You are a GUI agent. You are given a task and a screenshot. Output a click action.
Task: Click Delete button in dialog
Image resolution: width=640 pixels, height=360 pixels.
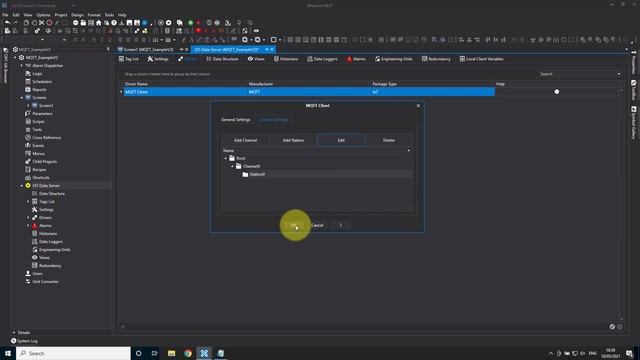pyautogui.click(x=389, y=140)
